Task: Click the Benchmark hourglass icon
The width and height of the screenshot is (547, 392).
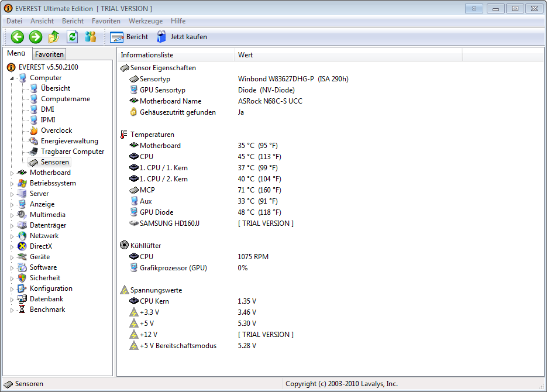Action: pos(22,310)
